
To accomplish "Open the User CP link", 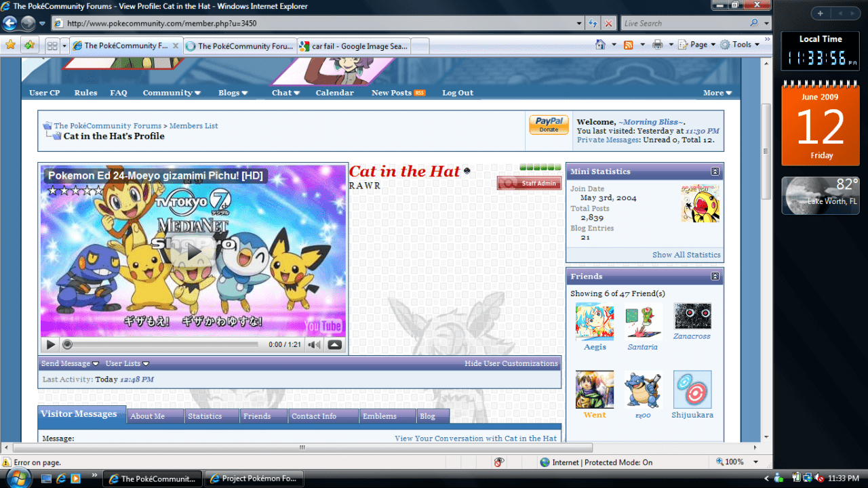I will (x=44, y=93).
